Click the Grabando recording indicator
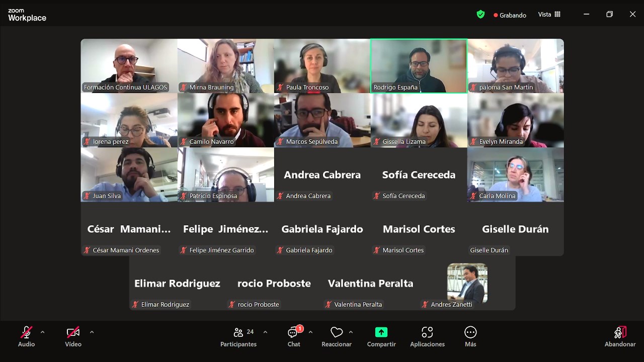This screenshot has height=362, width=644. pos(510,15)
